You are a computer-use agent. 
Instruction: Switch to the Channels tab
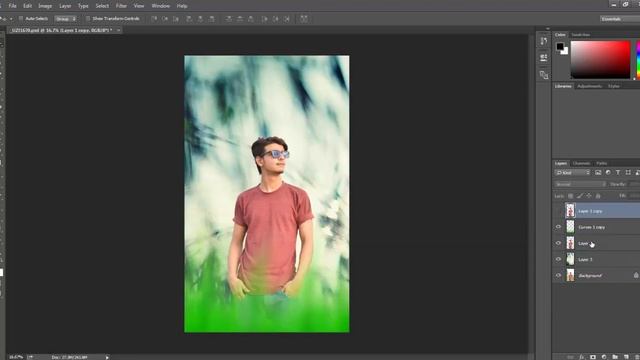point(581,163)
